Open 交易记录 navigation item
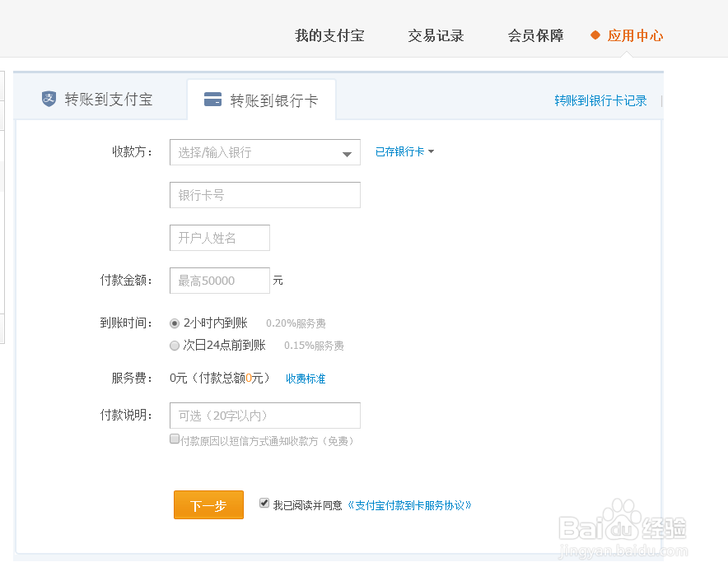This screenshot has width=728, height=576. click(436, 35)
